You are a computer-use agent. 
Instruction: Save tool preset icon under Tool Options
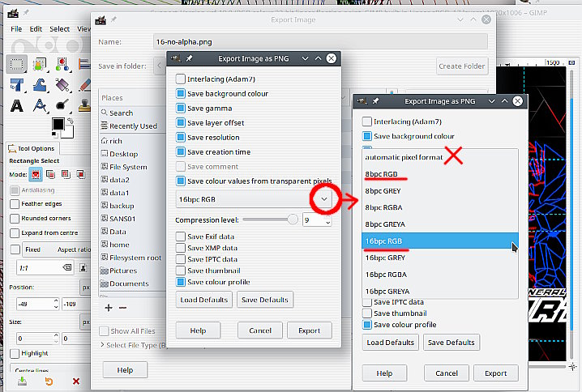point(22,381)
